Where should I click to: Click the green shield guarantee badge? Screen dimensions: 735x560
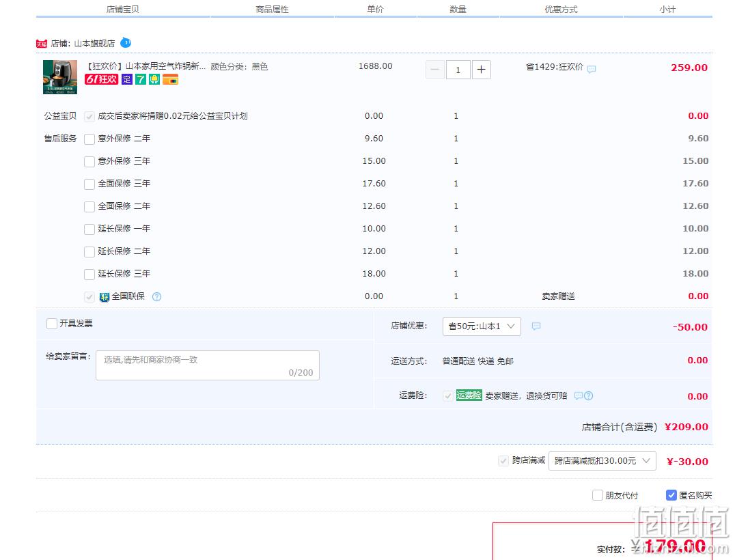pyautogui.click(x=154, y=79)
